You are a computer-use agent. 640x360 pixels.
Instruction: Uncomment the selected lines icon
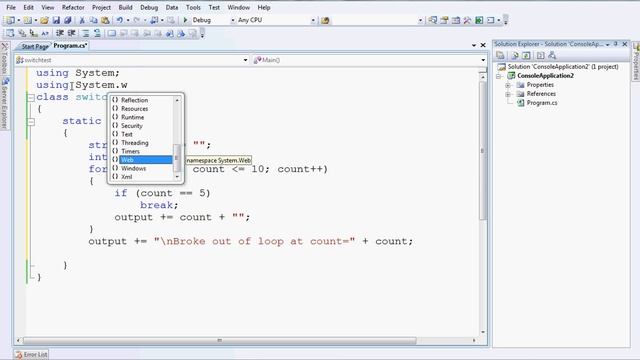(x=97, y=33)
